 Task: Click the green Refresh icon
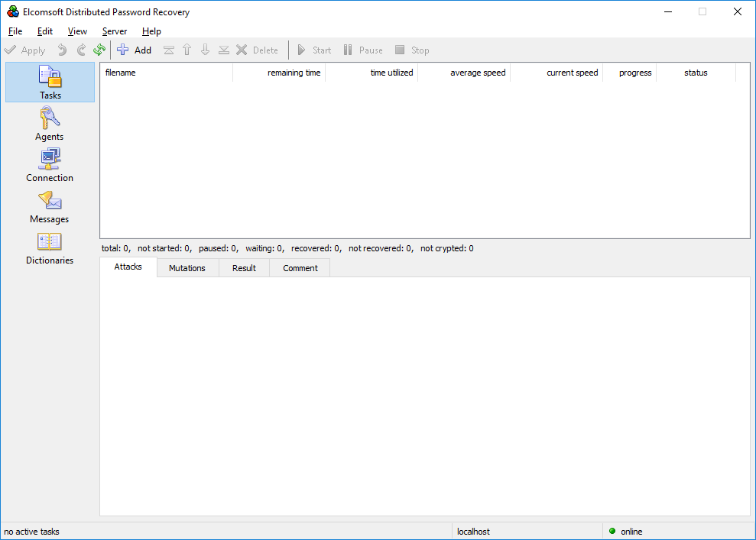(x=99, y=50)
